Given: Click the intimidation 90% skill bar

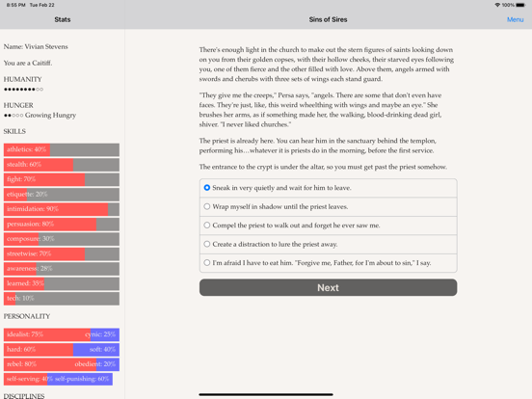Looking at the screenshot, I should point(62,209).
